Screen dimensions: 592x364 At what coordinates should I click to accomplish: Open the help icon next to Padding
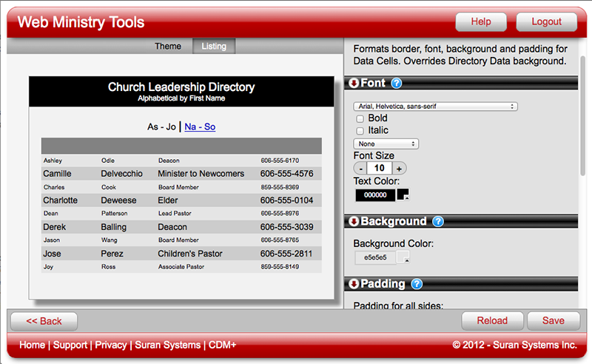coord(416,284)
